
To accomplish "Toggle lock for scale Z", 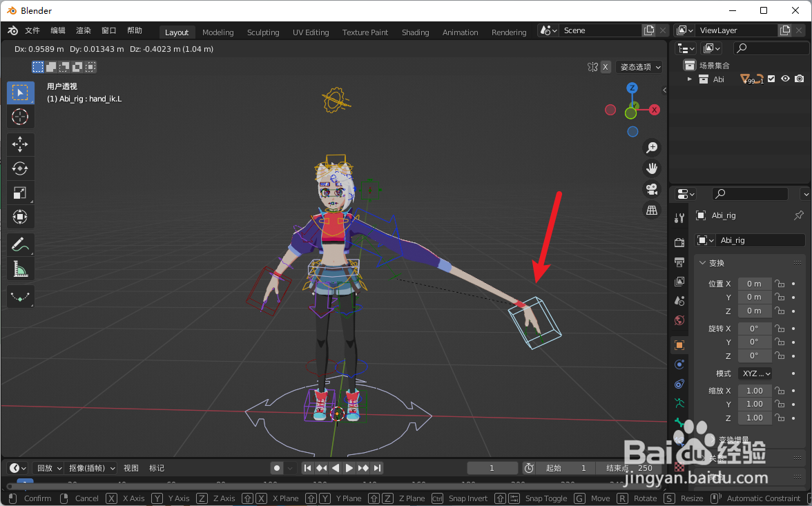I will 780,418.
